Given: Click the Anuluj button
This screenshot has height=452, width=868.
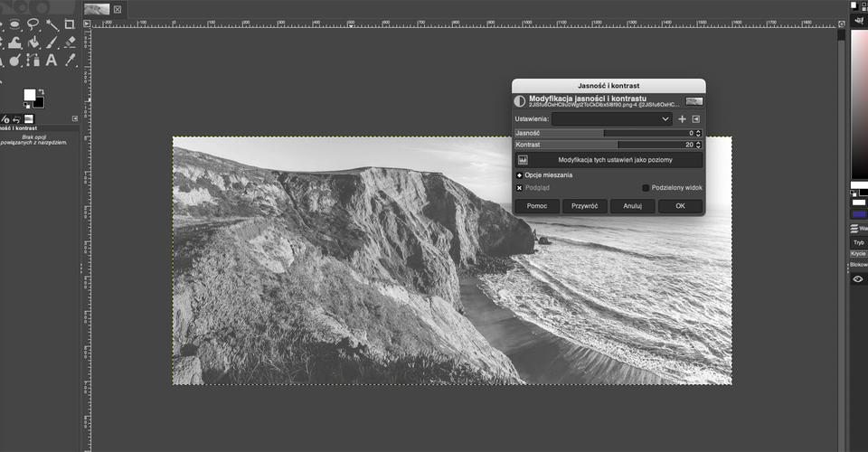Looking at the screenshot, I should (x=632, y=206).
